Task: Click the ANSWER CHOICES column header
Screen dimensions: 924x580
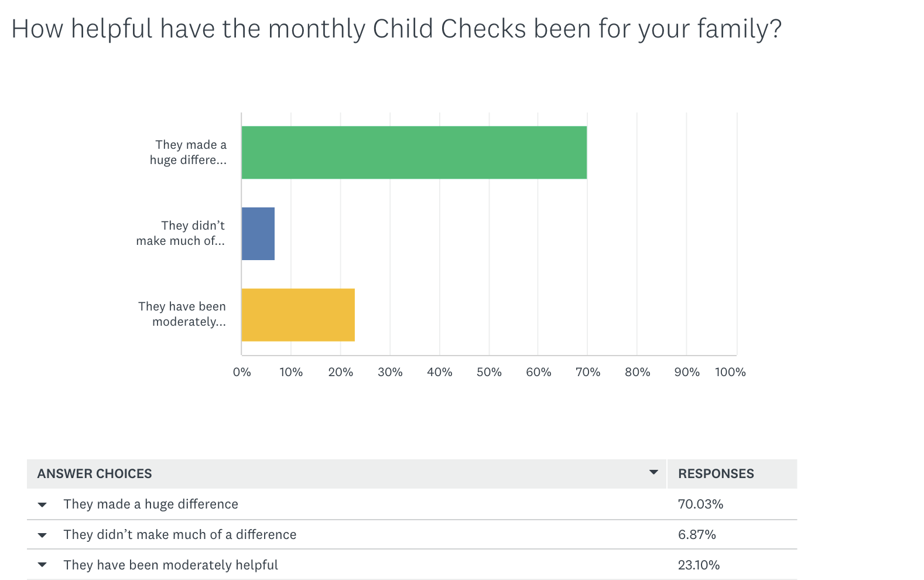Action: click(x=95, y=473)
